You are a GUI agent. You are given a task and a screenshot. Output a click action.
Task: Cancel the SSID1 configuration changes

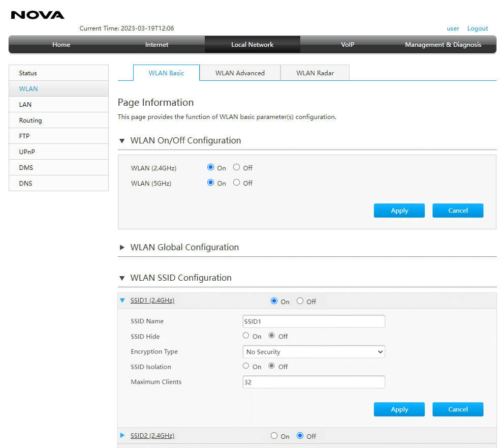[457, 409]
